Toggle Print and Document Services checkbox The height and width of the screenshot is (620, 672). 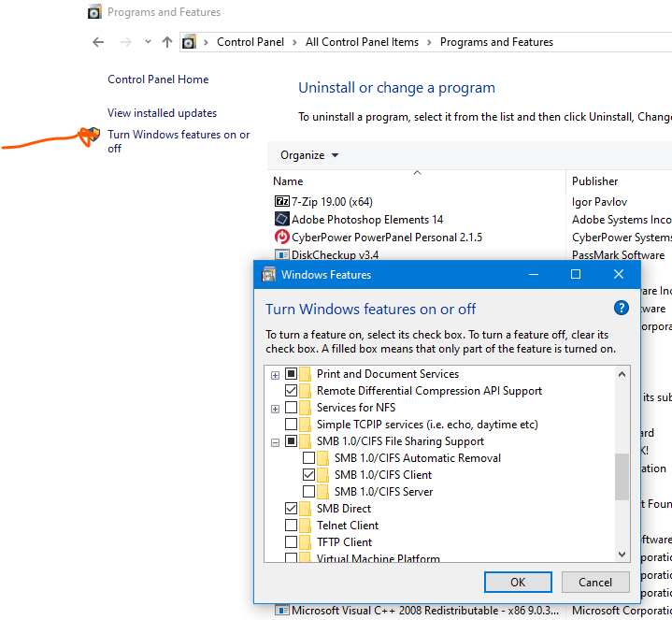(x=291, y=374)
